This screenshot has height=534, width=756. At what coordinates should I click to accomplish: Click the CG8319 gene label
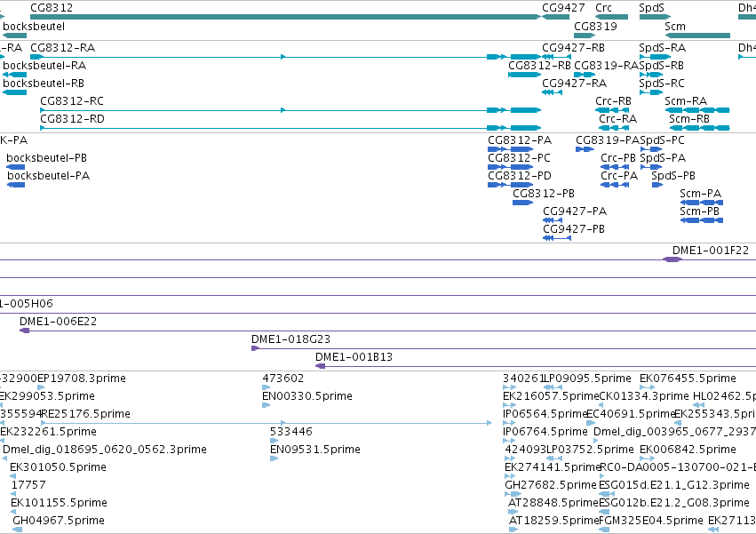coord(595,27)
